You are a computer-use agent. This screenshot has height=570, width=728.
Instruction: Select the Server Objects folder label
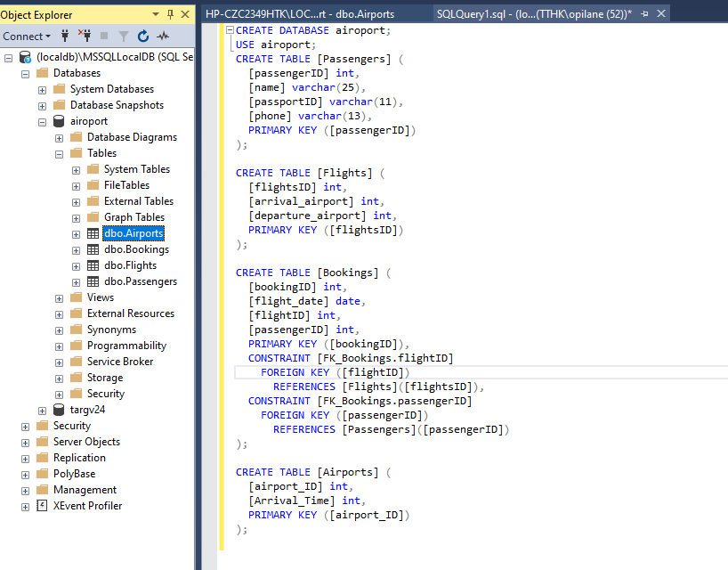87,442
